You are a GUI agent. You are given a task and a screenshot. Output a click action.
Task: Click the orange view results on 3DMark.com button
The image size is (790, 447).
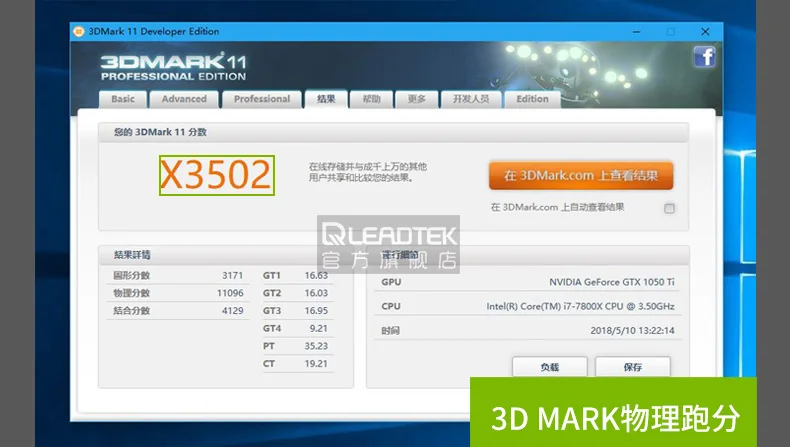(581, 175)
